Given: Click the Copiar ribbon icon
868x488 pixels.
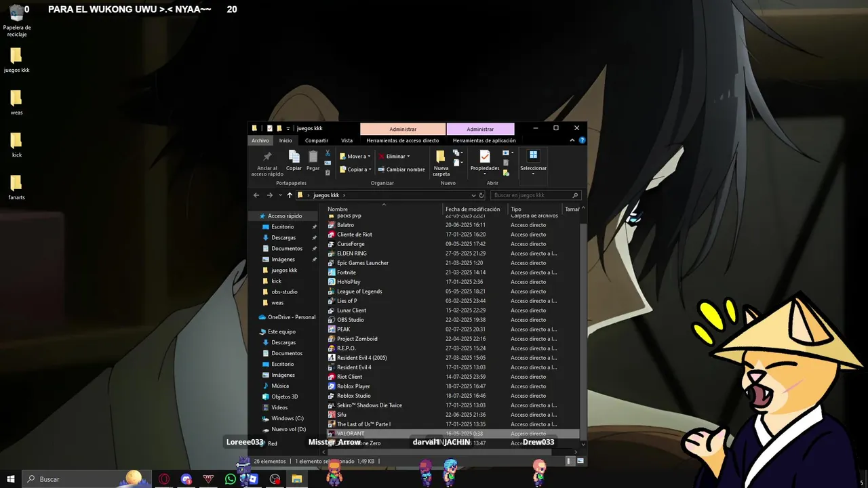Looking at the screenshot, I should (294, 157).
